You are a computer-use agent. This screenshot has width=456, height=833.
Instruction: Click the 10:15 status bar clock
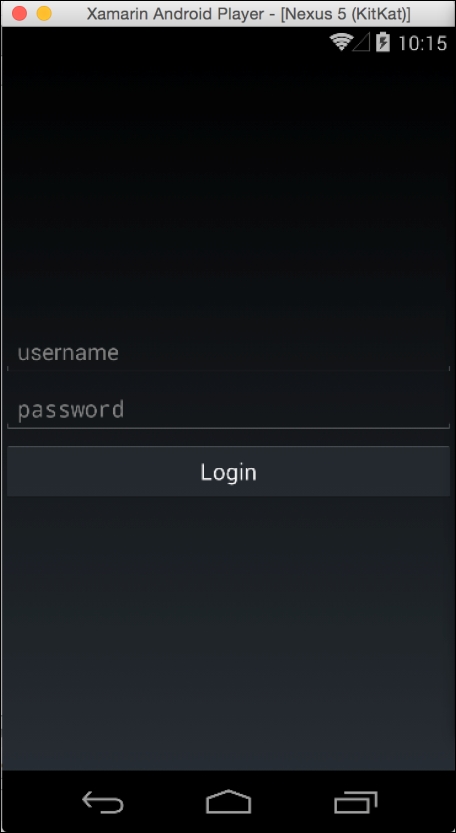[x=423, y=43]
